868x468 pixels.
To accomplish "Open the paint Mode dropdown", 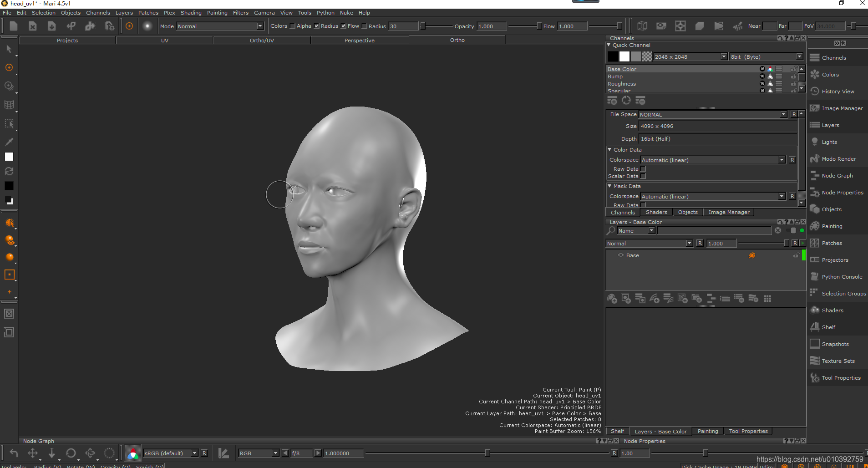I will click(x=220, y=26).
